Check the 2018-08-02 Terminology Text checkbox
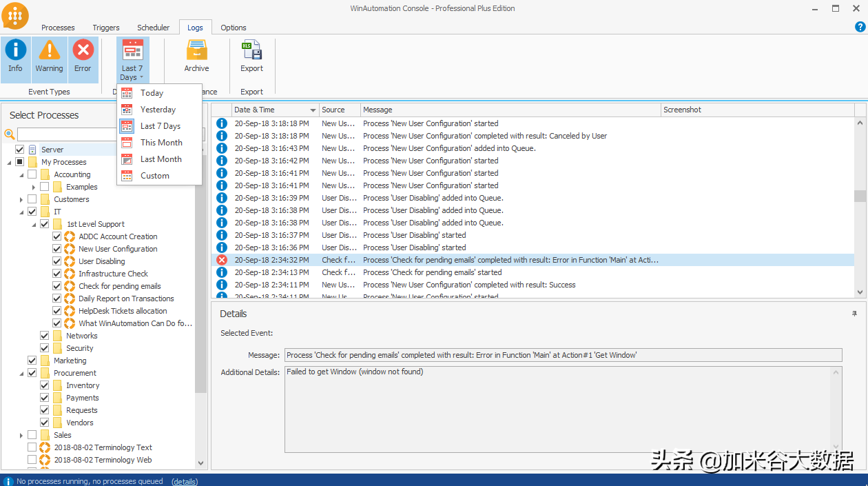Viewport: 868px width, 486px height. pyautogui.click(x=32, y=447)
